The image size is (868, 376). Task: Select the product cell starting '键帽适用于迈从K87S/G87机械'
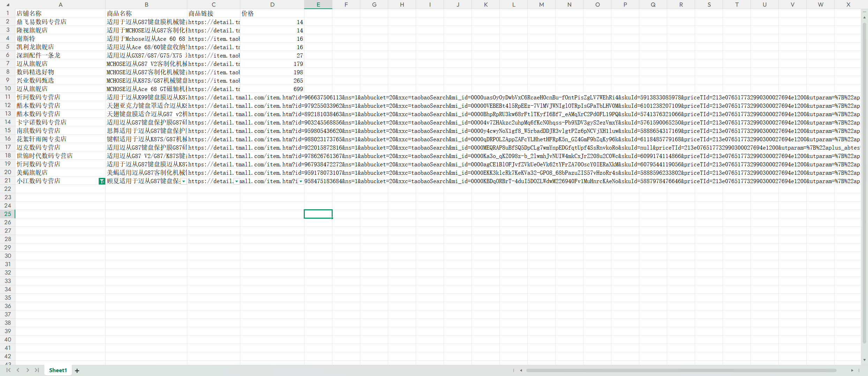146,139
